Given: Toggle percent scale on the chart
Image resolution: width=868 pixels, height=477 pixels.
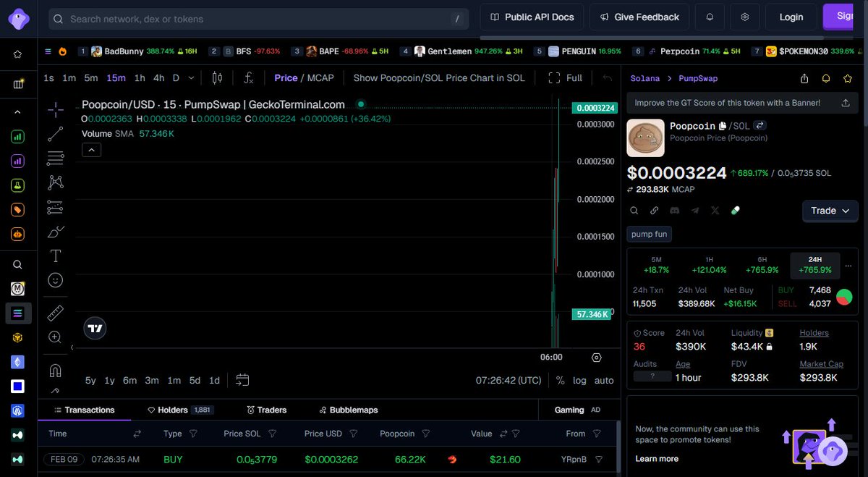Looking at the screenshot, I should pos(560,380).
